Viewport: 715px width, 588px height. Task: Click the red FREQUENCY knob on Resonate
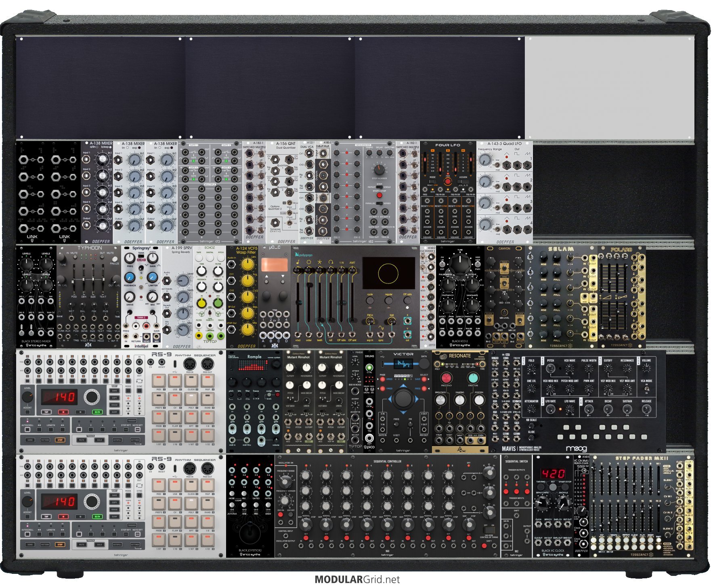(x=446, y=378)
